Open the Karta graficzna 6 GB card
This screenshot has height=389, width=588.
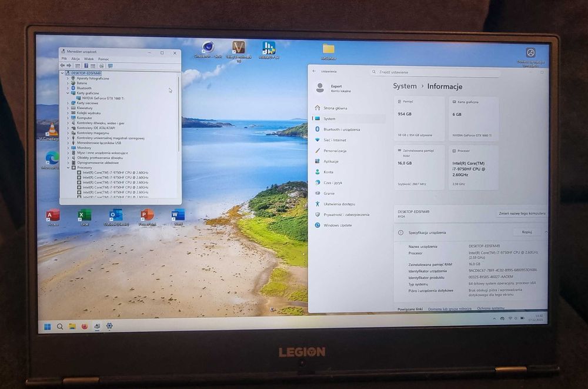point(473,119)
